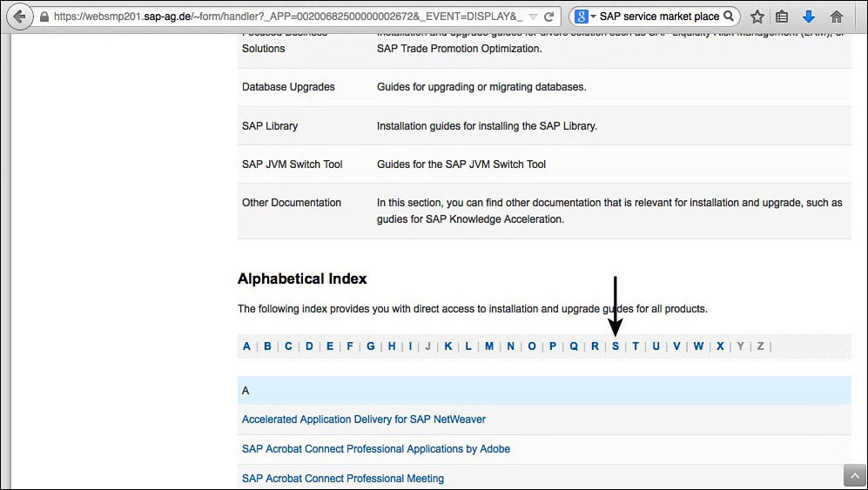Jump to index letter A

[x=246, y=346]
